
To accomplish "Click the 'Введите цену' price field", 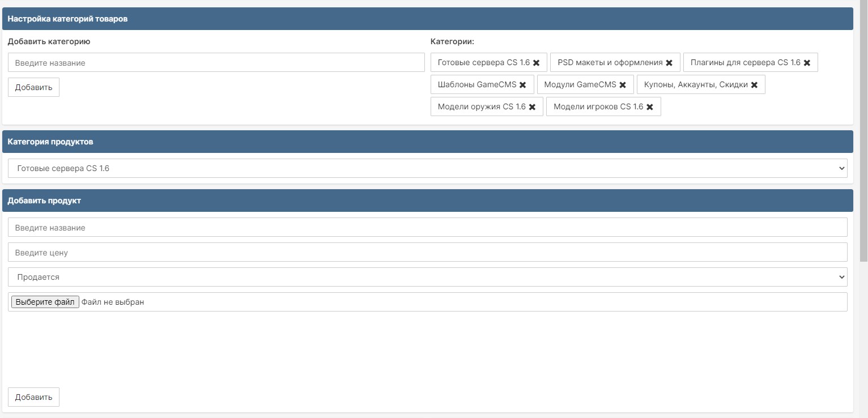I will (x=427, y=253).
